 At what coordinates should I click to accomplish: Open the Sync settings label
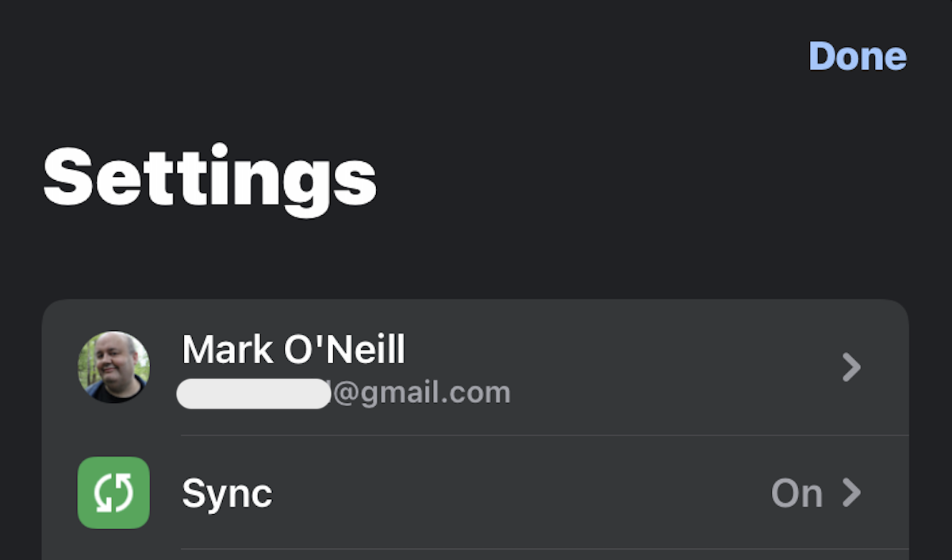(227, 494)
